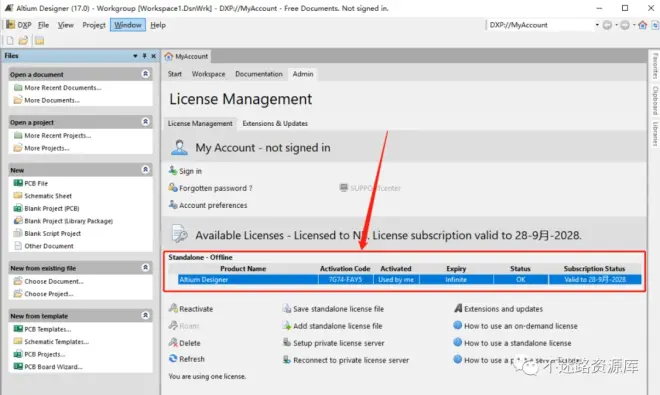Viewport: 660px width, 395px height.
Task: Select the Admin tab
Action: pos(303,74)
